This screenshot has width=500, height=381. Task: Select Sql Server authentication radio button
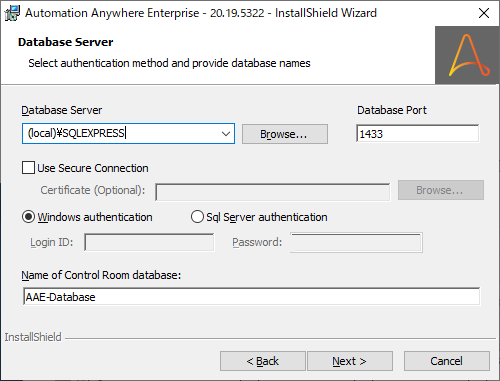197,217
